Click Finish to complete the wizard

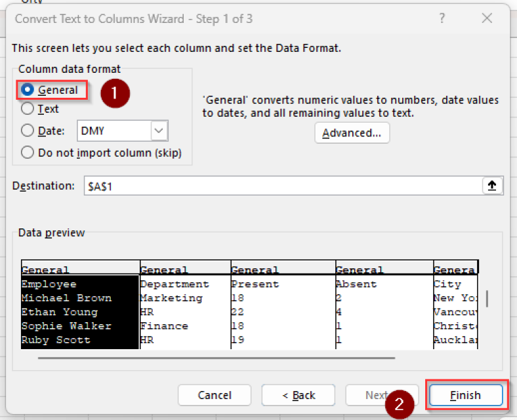[465, 395]
